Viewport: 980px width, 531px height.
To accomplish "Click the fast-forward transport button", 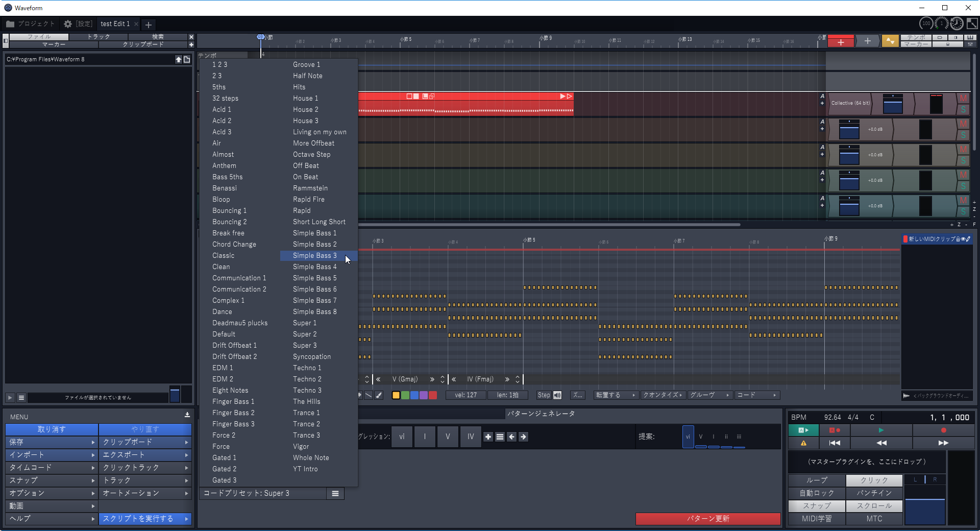I will (x=943, y=443).
